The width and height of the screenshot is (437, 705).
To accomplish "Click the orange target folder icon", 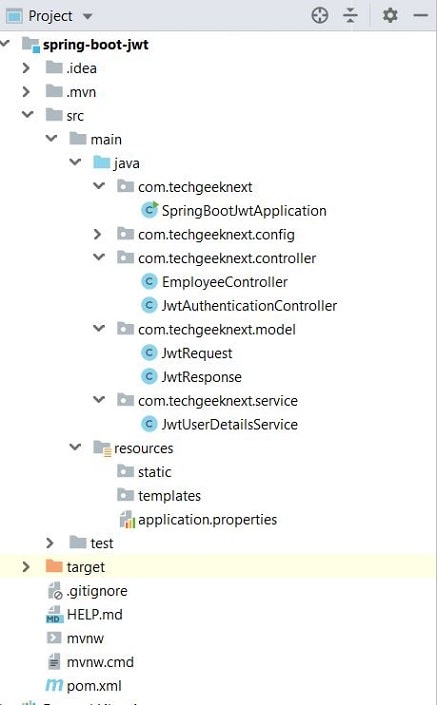I will (x=54, y=566).
